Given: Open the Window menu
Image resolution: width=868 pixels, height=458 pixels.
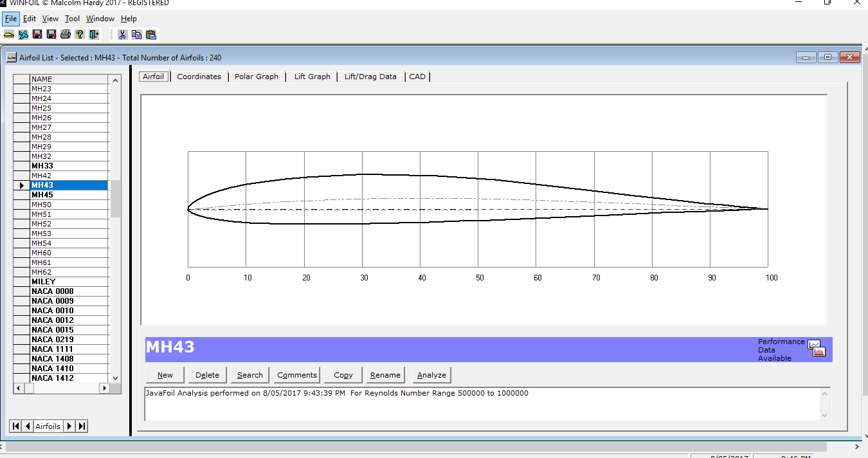Looking at the screenshot, I should click(100, 19).
